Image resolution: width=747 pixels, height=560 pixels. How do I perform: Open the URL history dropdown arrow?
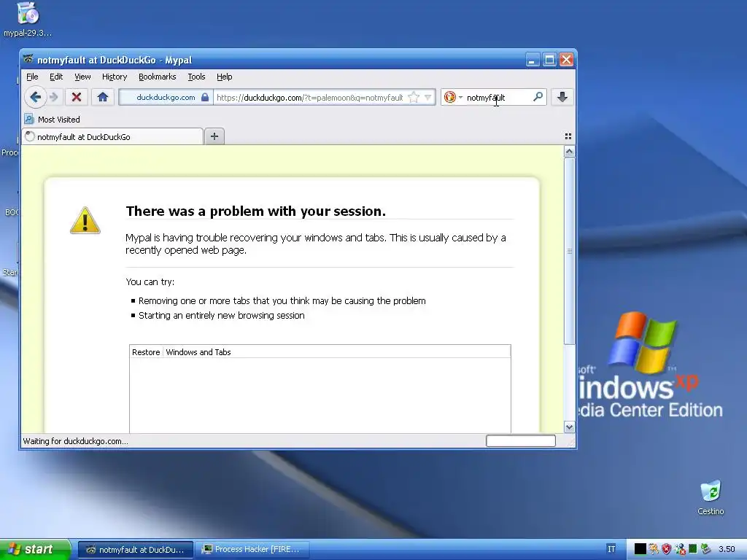[x=427, y=97]
